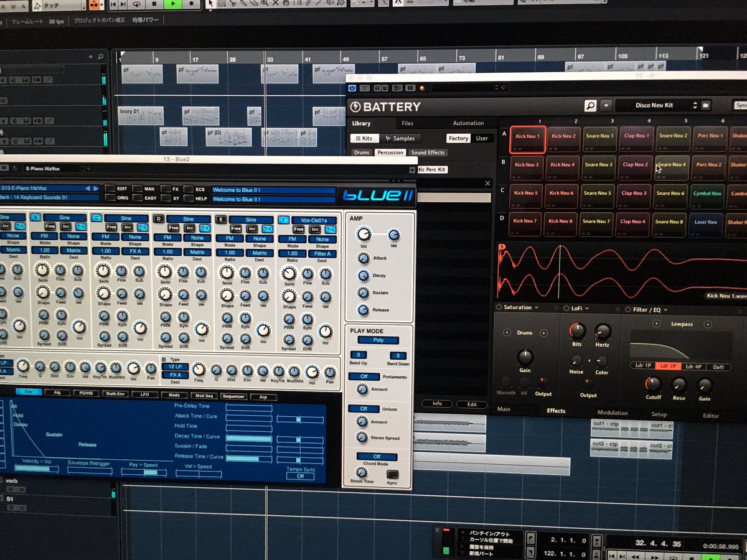This screenshot has height=560, width=747.
Task: Trigger Laser Neu pad in Battery
Action: tap(707, 225)
